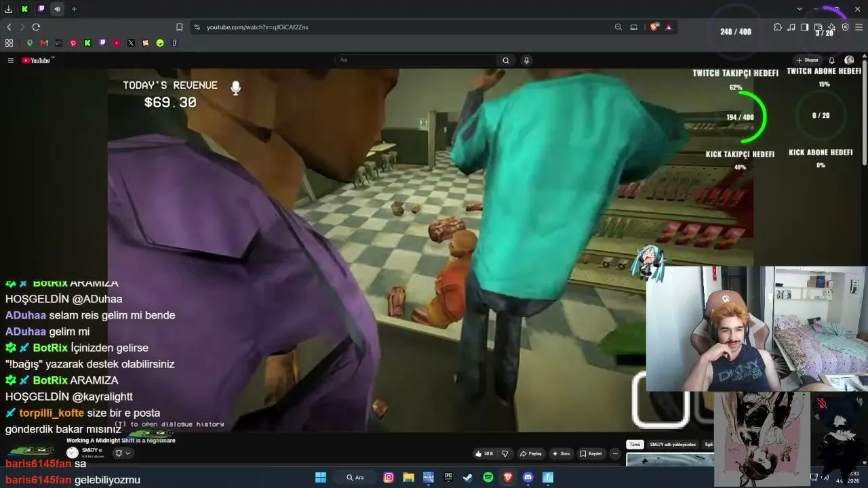The width and height of the screenshot is (868, 488).
Task: Submit search with the magnifier button
Action: [x=506, y=60]
